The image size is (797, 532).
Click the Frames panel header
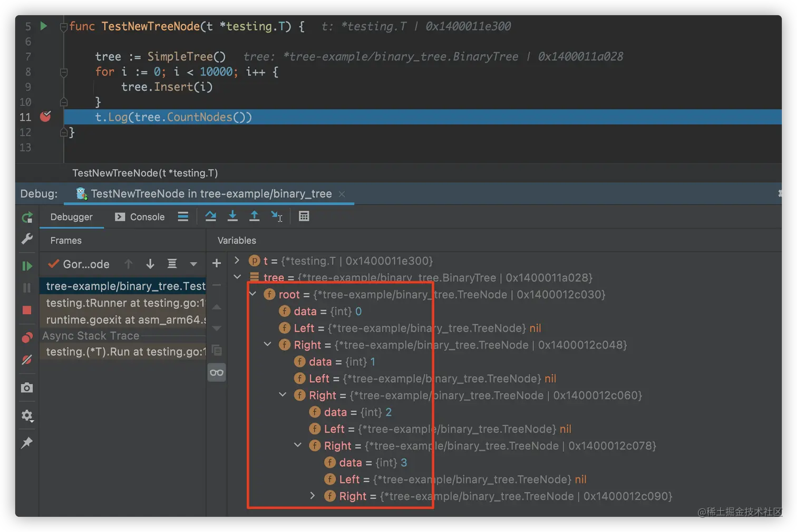pos(66,240)
